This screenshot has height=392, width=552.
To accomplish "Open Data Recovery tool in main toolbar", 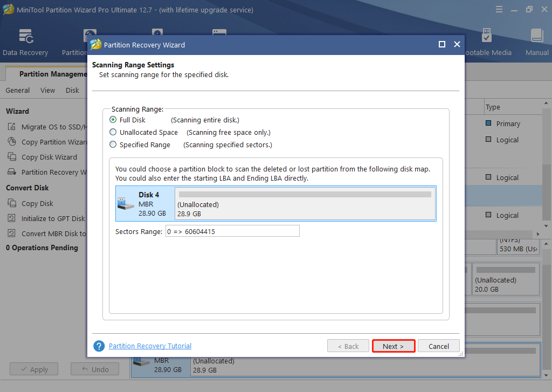I will click(x=25, y=42).
